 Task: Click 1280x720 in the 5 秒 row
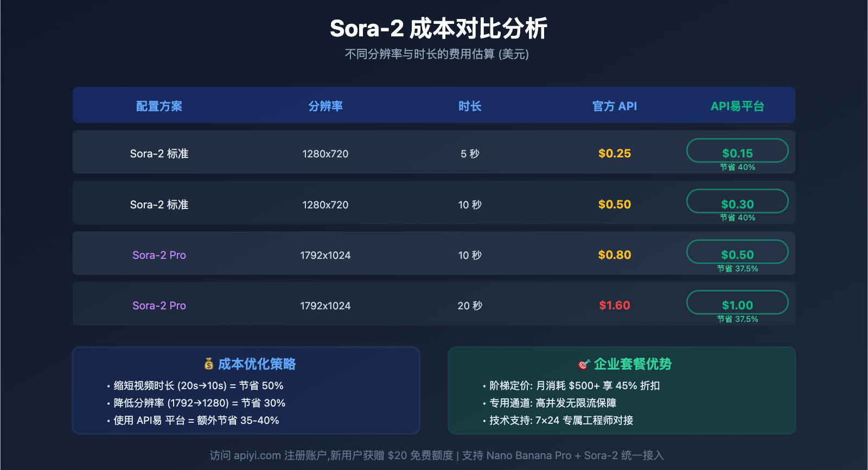click(325, 154)
